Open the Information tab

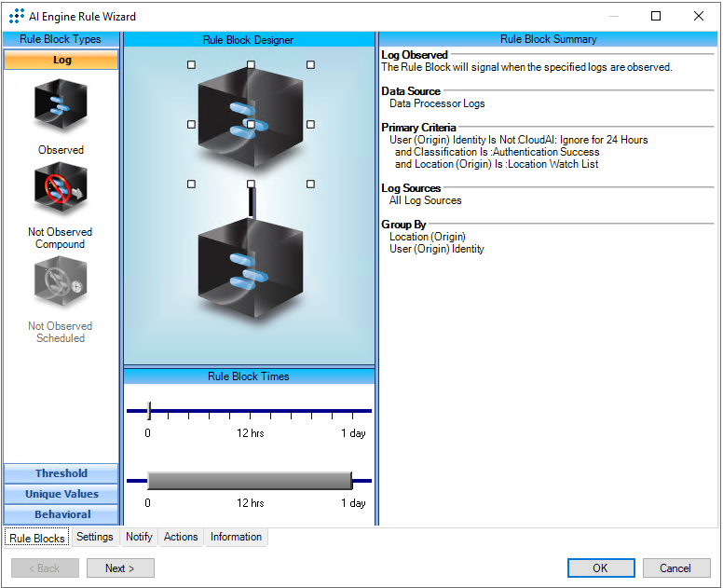coord(236,537)
